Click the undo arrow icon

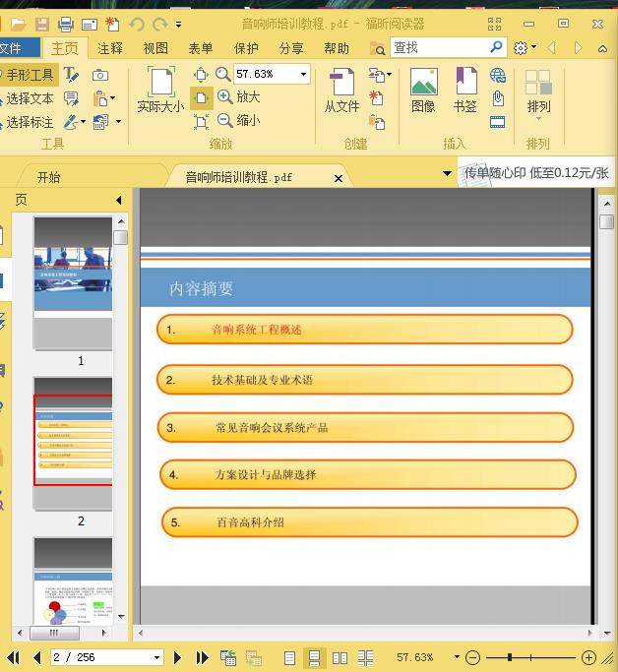pyautogui.click(x=137, y=24)
